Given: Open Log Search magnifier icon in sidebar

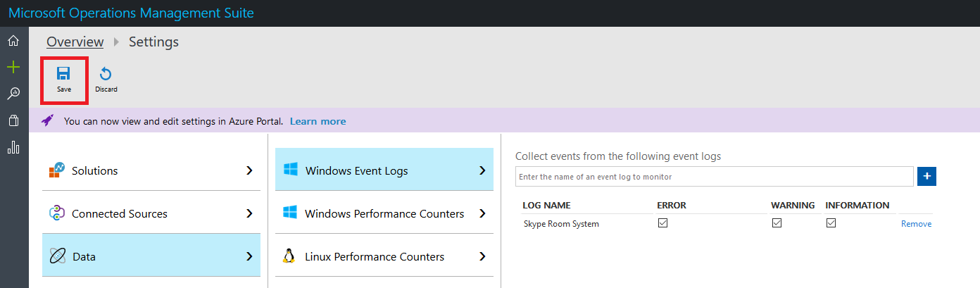Looking at the screenshot, I should [x=13, y=94].
